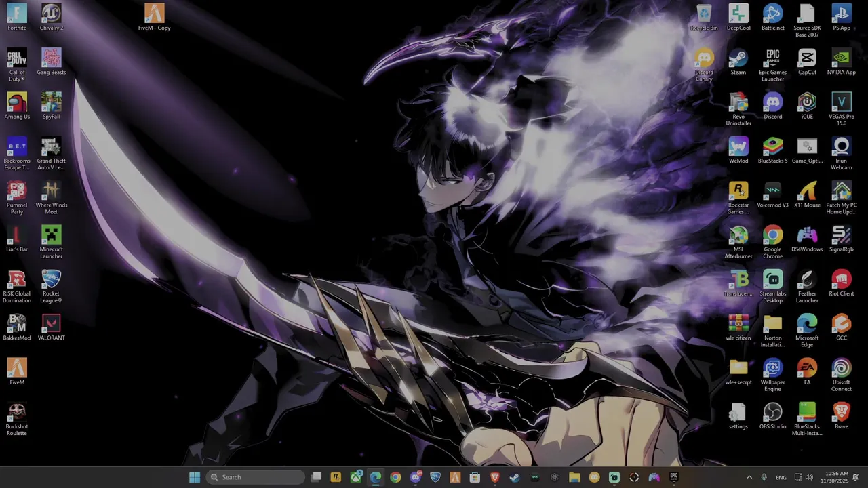Click the Wallpaper Engine desktop icon
The width and height of the screenshot is (868, 488).
(773, 375)
